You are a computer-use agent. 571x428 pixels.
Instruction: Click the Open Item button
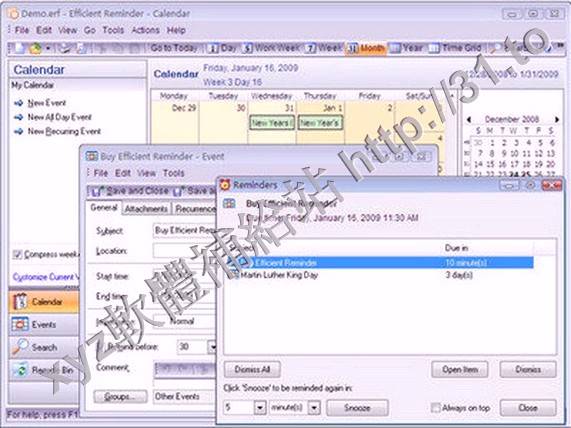point(460,369)
